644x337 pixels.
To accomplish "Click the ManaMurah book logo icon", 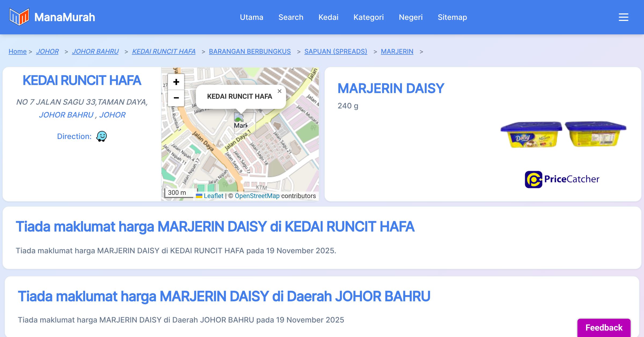I will click(x=19, y=17).
